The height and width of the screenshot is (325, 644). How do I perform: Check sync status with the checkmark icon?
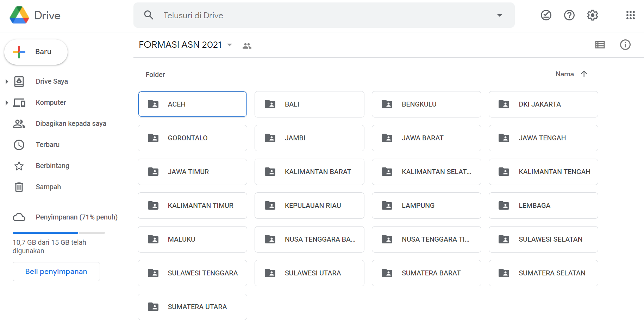coord(546,15)
